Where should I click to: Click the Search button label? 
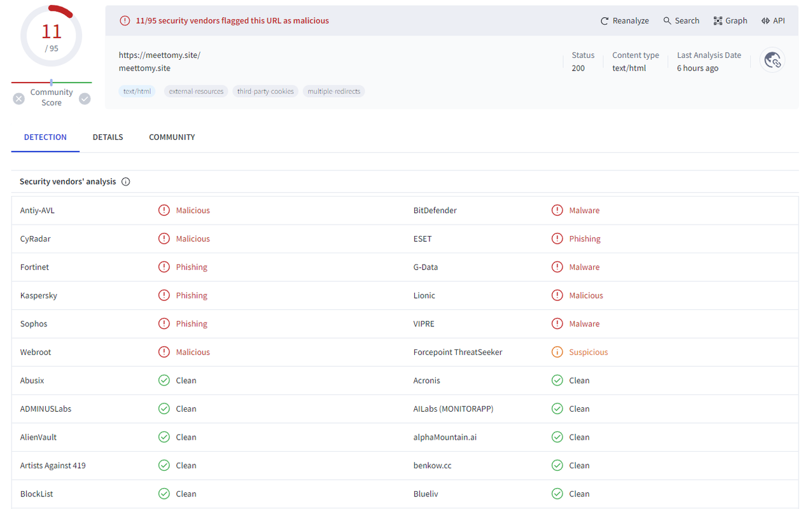(687, 21)
